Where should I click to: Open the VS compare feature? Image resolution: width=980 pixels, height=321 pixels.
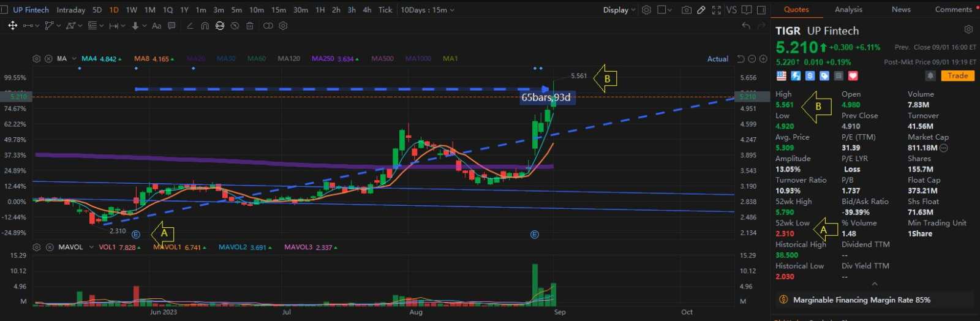(x=731, y=10)
